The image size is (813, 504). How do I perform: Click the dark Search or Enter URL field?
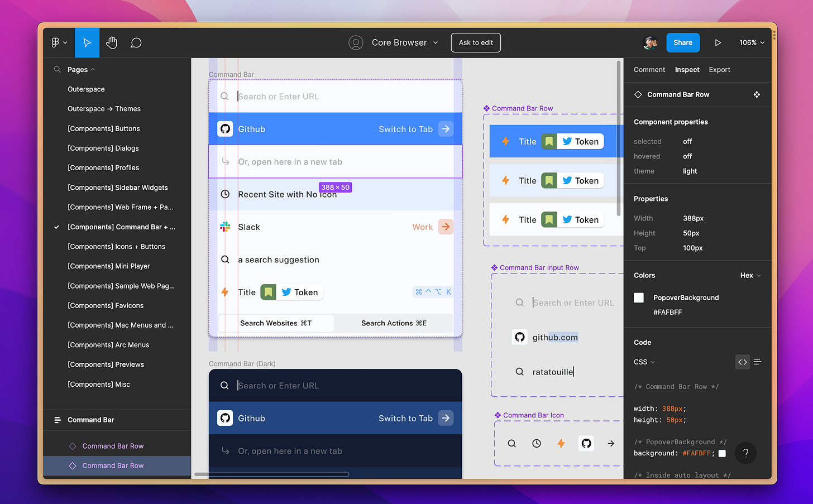tap(336, 386)
